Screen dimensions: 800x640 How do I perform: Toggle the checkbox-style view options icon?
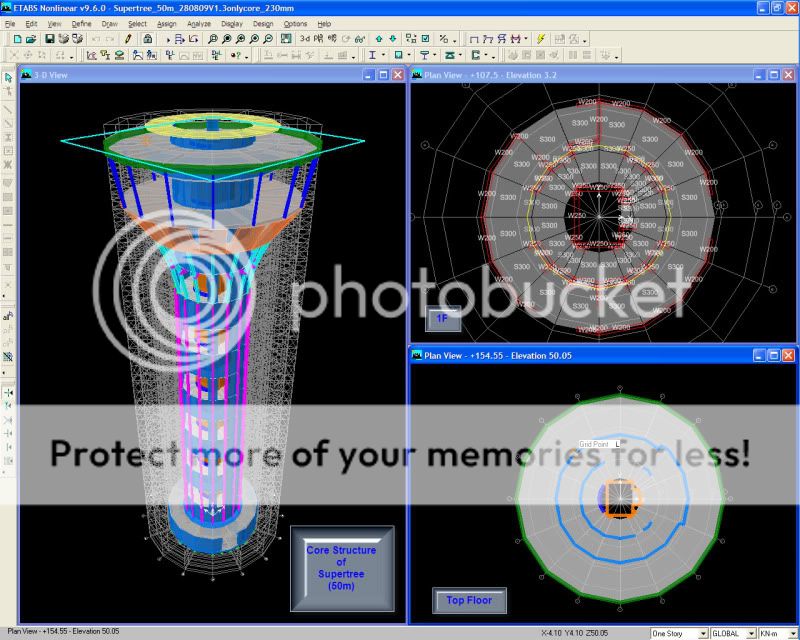pos(425,39)
